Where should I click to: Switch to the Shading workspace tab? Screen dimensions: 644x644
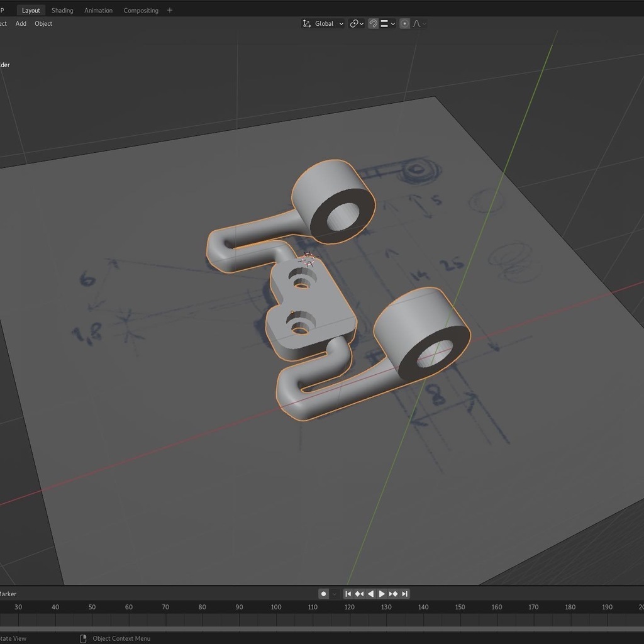pos(62,10)
